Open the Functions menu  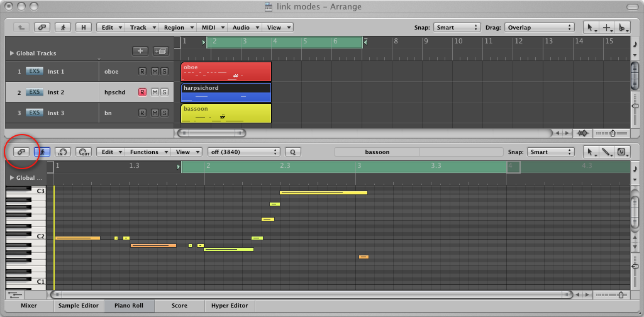pyautogui.click(x=148, y=152)
